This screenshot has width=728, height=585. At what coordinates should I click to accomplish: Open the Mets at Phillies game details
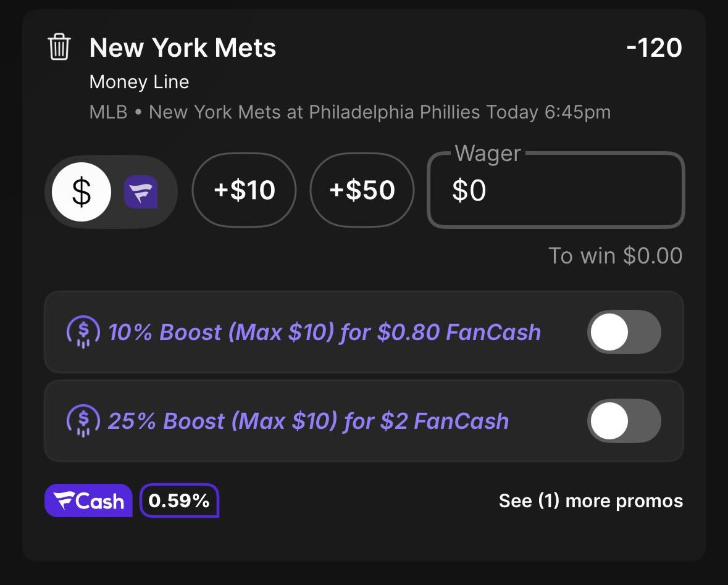pos(350,112)
